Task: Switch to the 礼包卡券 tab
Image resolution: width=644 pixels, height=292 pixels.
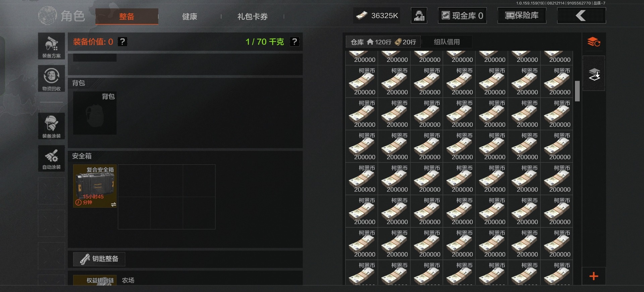Action: click(253, 16)
